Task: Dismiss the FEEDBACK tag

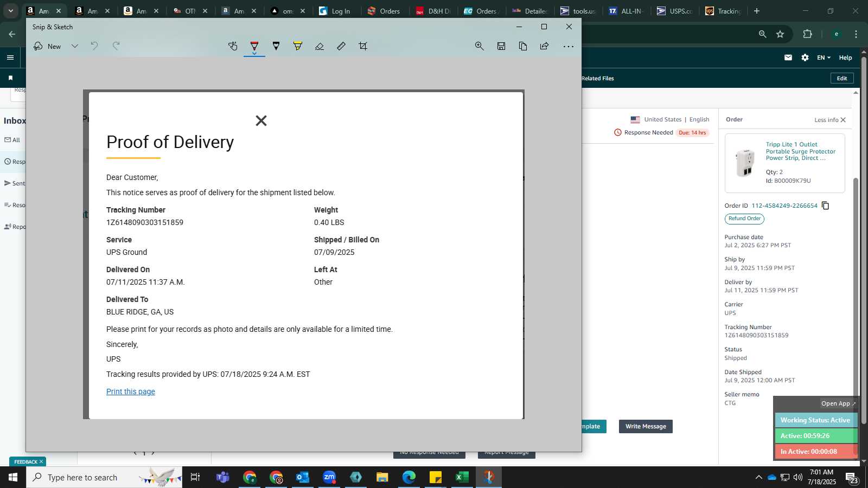Action: [x=41, y=462]
